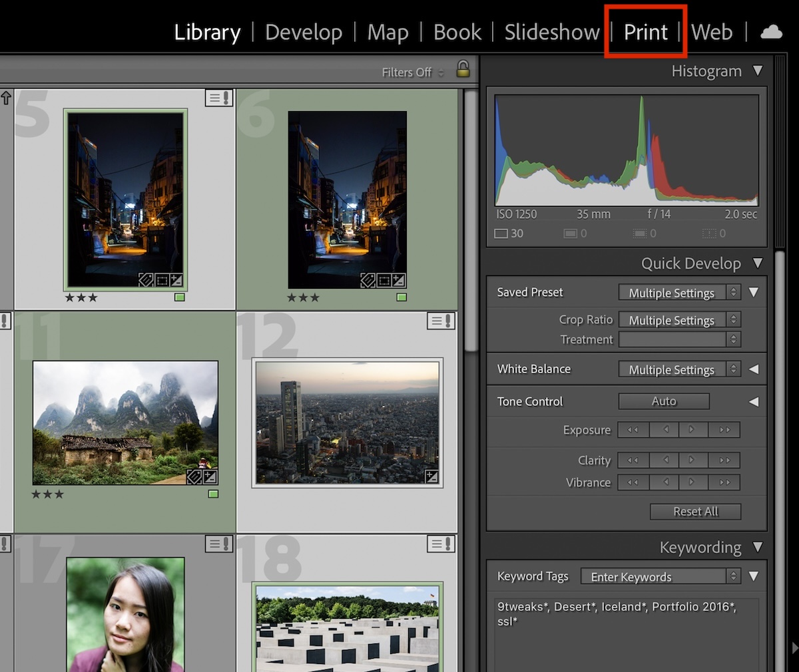Screen dimensions: 799x672
Task: Click the filter lock icon next to Filters Off
Action: tap(463, 69)
